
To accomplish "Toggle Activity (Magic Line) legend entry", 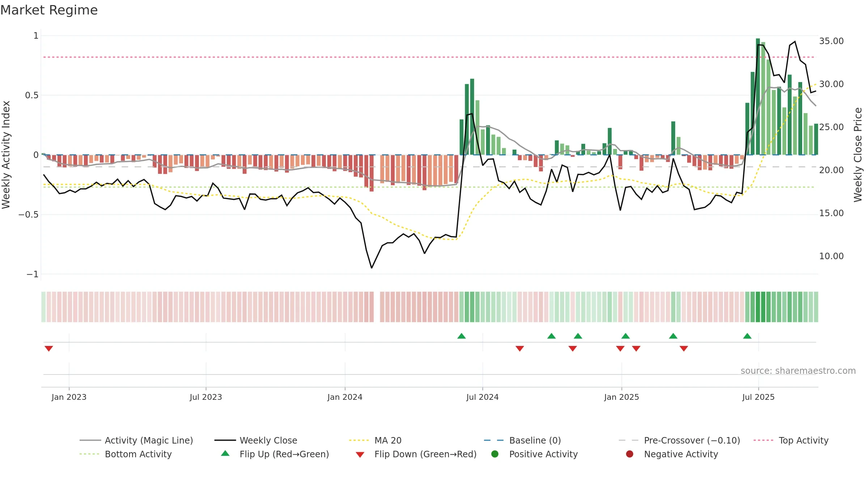I will [136, 440].
